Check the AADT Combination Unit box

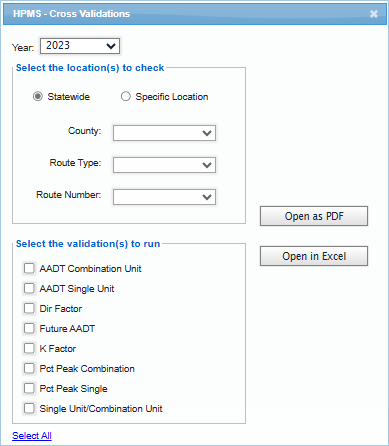[29, 268]
